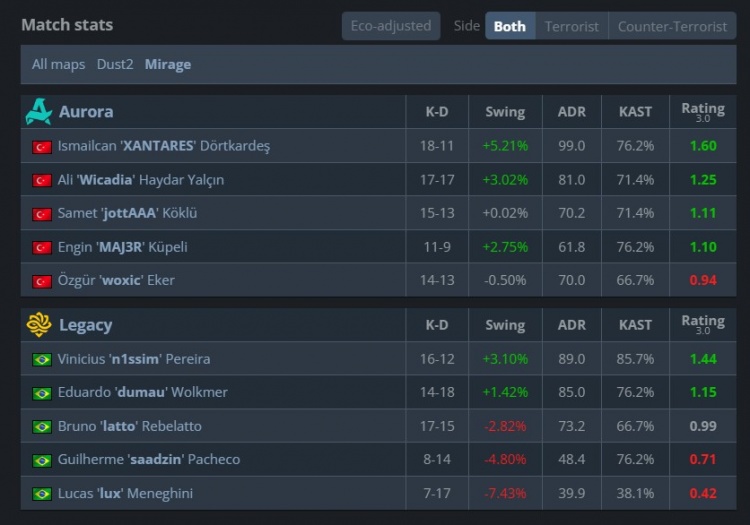Sort Aurora table by Rating 3.0 header
The width and height of the screenshot is (750, 525).
703,112
